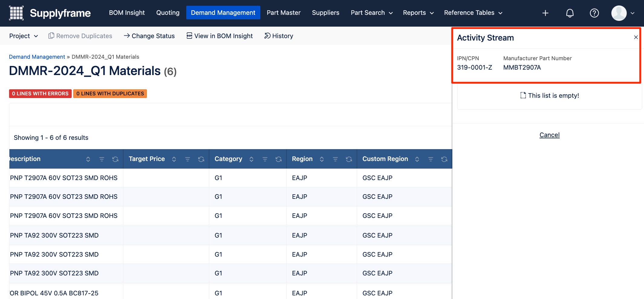Sort the Description column
The image size is (644, 299).
[88, 159]
